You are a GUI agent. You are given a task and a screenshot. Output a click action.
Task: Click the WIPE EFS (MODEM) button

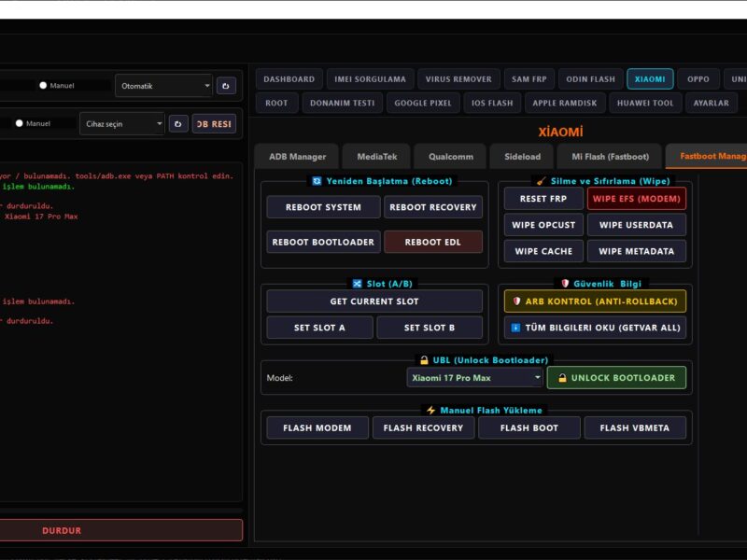pyautogui.click(x=636, y=199)
